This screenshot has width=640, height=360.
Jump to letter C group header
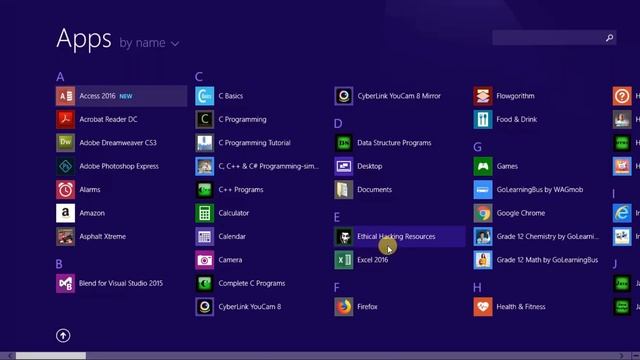tap(199, 77)
